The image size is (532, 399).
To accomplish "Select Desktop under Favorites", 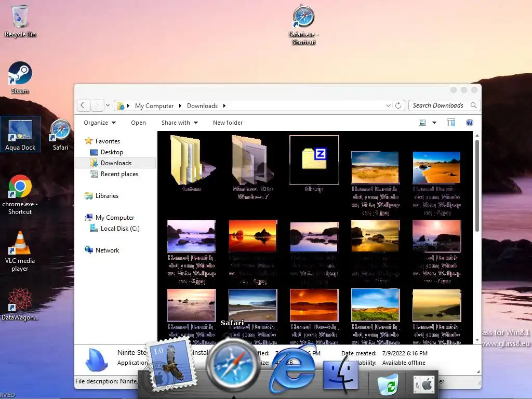I will [112, 152].
